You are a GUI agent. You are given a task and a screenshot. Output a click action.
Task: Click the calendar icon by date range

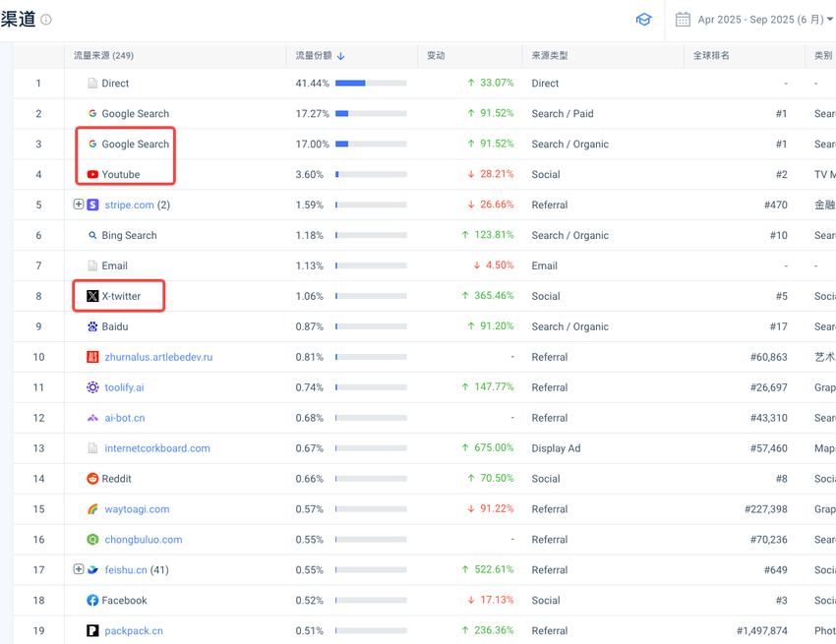(x=683, y=20)
